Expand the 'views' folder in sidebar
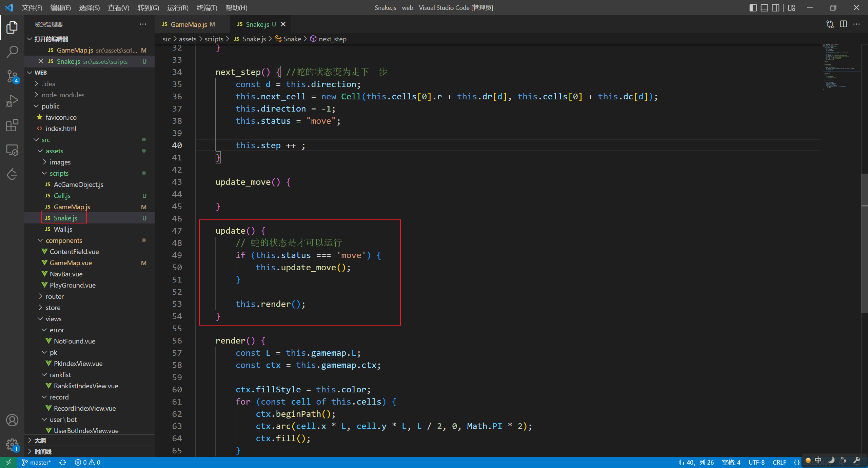This screenshot has height=468, width=868. [x=53, y=319]
